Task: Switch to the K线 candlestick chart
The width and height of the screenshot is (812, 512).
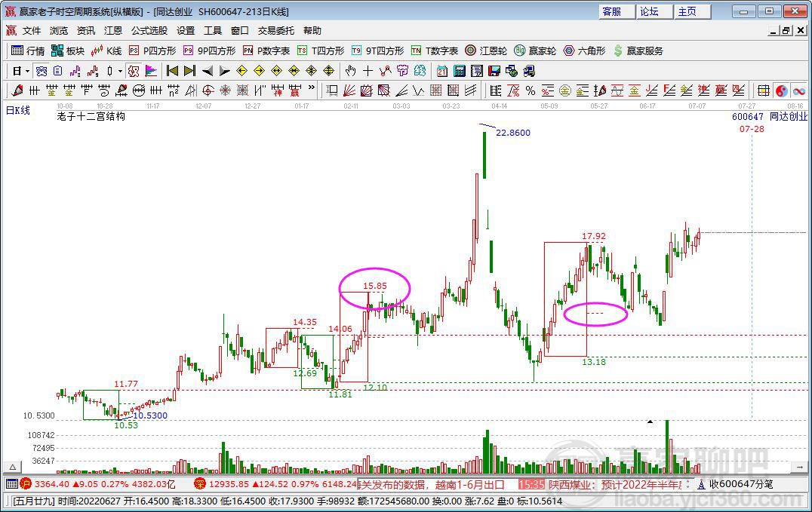Action: click(x=106, y=51)
